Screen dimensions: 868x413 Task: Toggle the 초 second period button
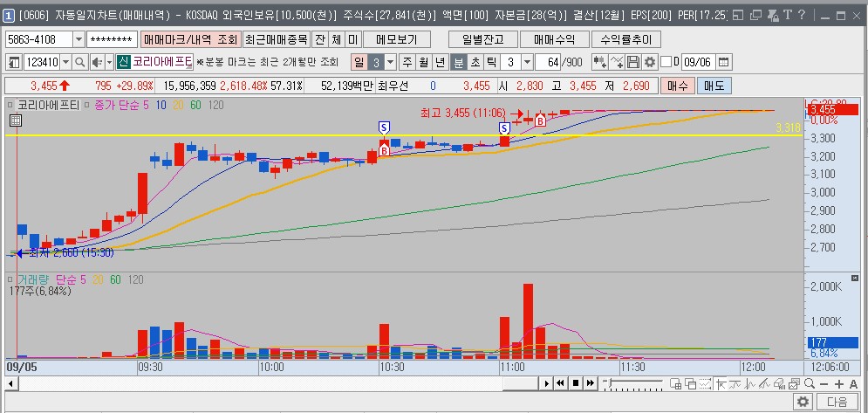[475, 62]
